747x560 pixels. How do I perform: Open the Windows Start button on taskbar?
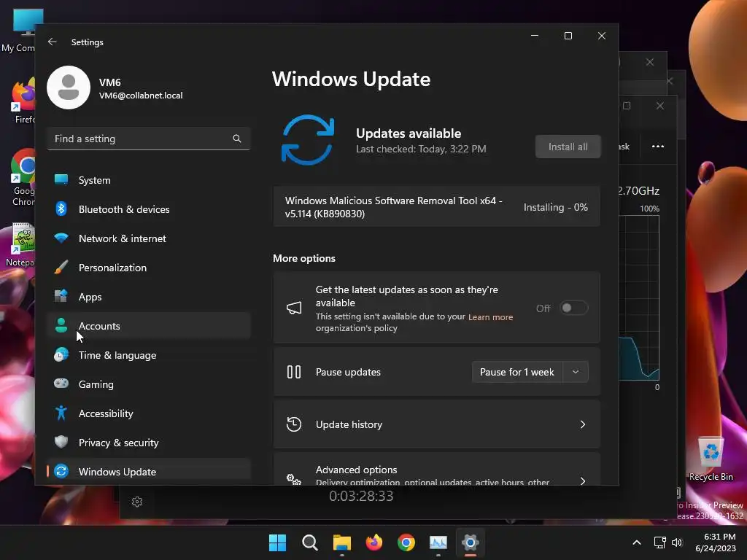[277, 542]
